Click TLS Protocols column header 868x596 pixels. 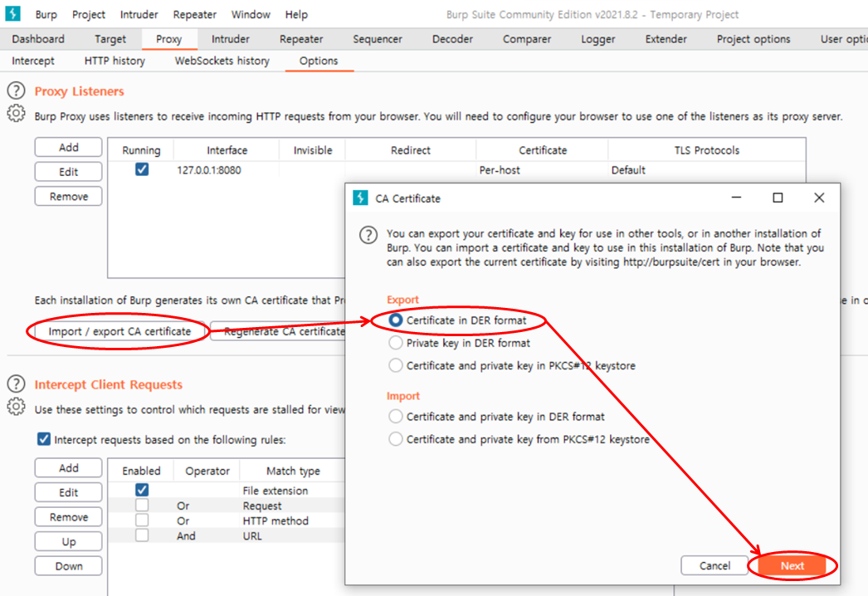[x=706, y=150]
